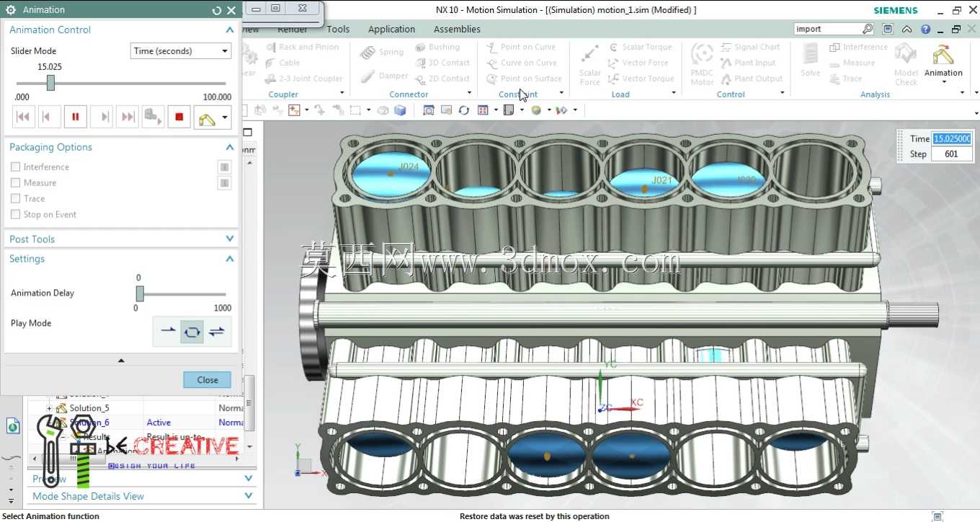Jump to first animation step
Screen dimensions: 980x522
coord(23,117)
